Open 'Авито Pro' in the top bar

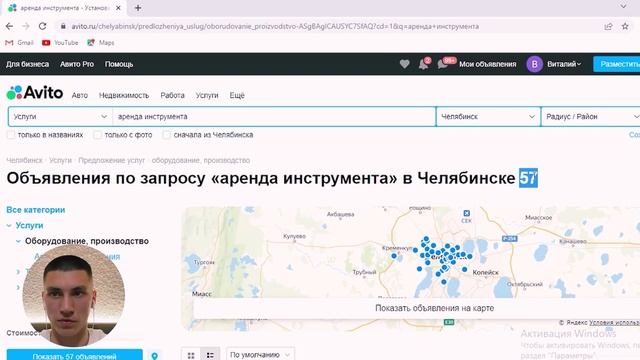point(77,64)
